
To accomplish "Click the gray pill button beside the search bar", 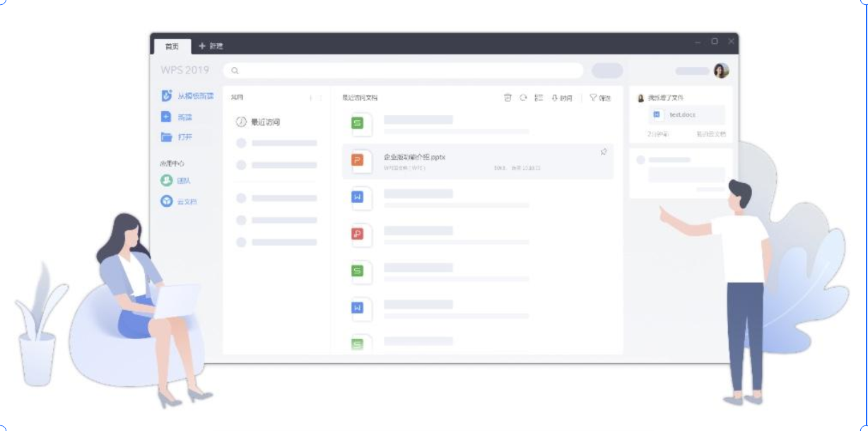I will coord(607,71).
